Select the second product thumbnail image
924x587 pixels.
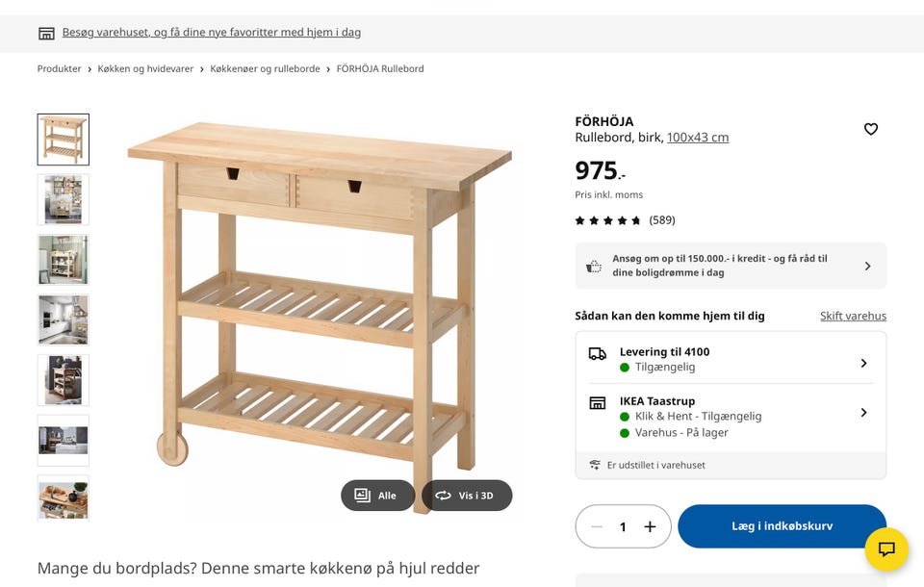[x=64, y=199]
